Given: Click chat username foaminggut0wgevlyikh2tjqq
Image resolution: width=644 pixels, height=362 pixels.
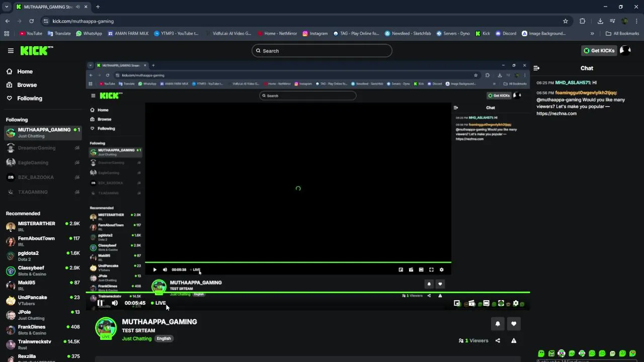Looking at the screenshot, I should (x=586, y=93).
